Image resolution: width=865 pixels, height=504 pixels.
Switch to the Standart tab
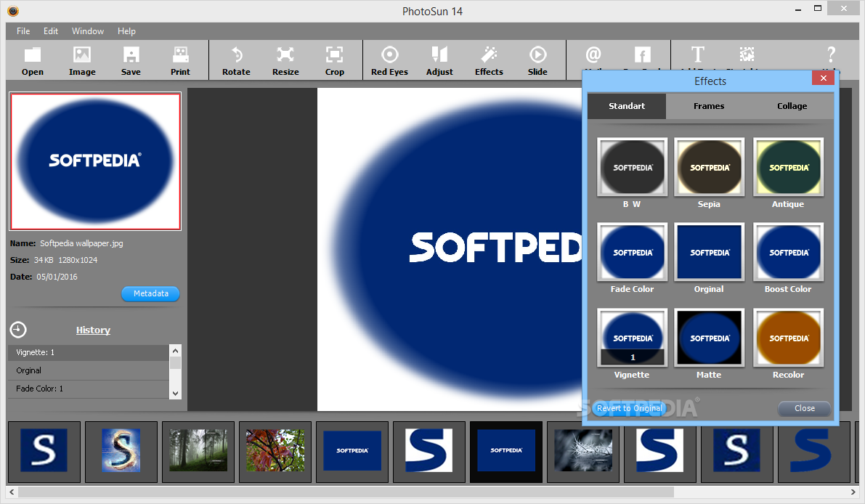627,106
